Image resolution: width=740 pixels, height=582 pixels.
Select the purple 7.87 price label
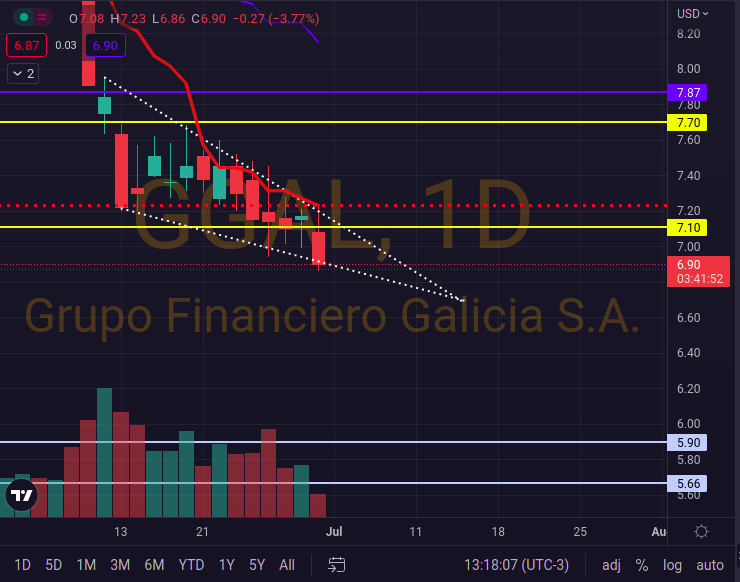(687, 92)
